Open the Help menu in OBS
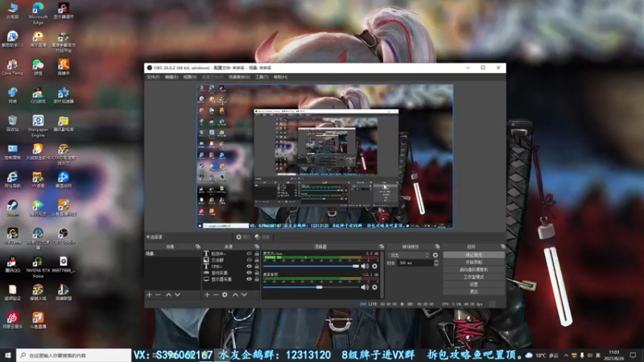Screen dimensions: 644x362 click(x=280, y=77)
